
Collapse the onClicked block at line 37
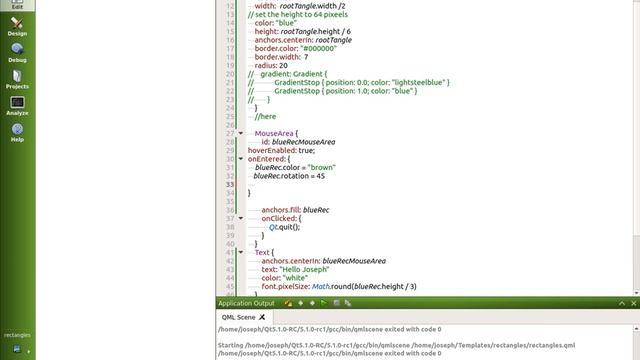pyautogui.click(x=241, y=218)
